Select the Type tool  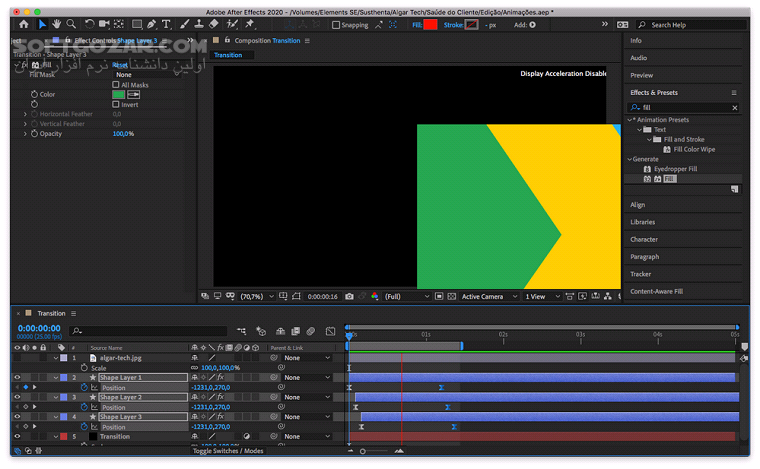coord(166,24)
